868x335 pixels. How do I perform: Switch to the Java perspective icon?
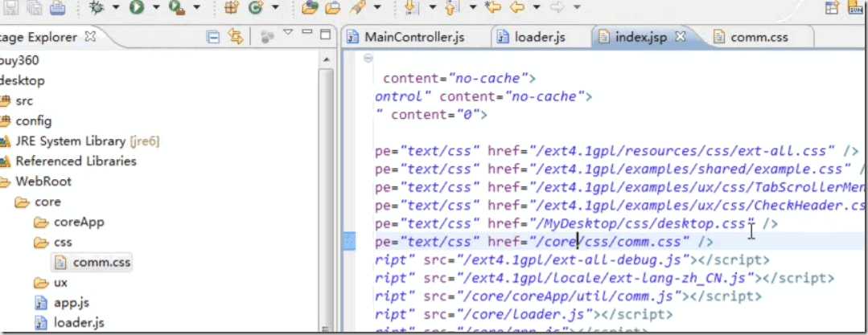click(x=855, y=7)
